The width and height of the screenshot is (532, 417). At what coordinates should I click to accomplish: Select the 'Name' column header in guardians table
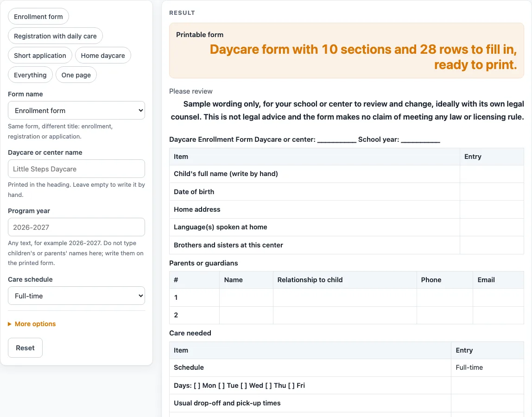pos(247,280)
